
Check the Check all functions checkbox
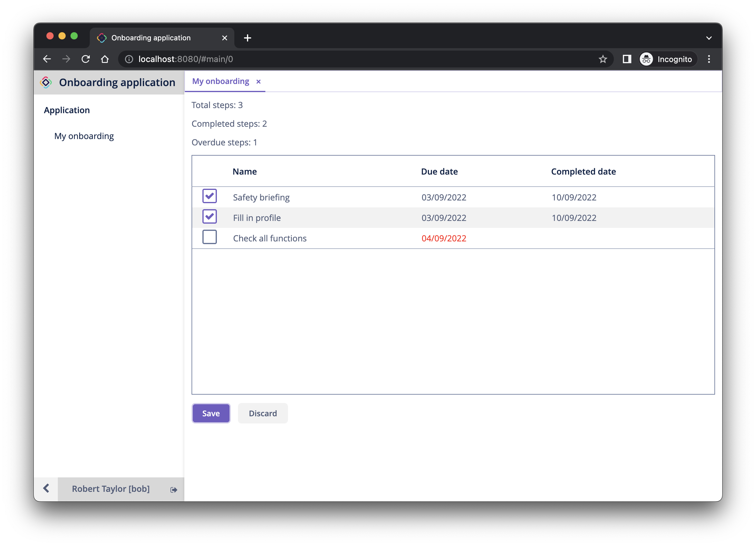point(209,237)
